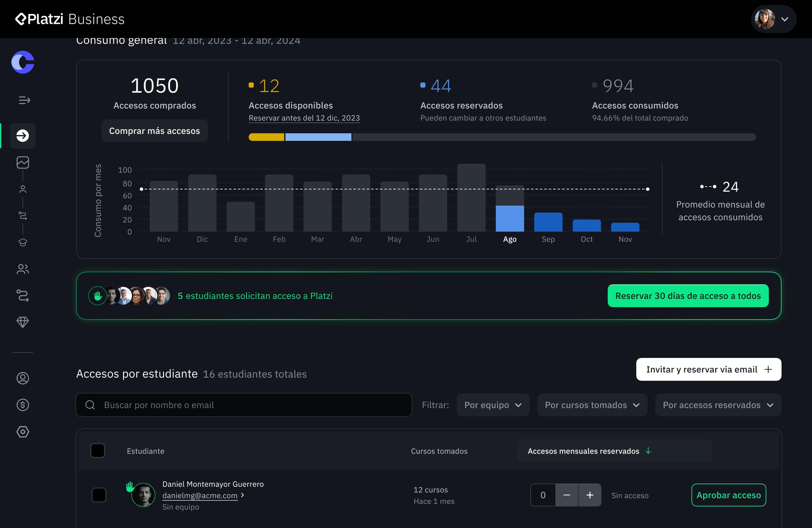Toggle the sidebar collapse icon
Viewport: 812px width, 528px height.
23,101
